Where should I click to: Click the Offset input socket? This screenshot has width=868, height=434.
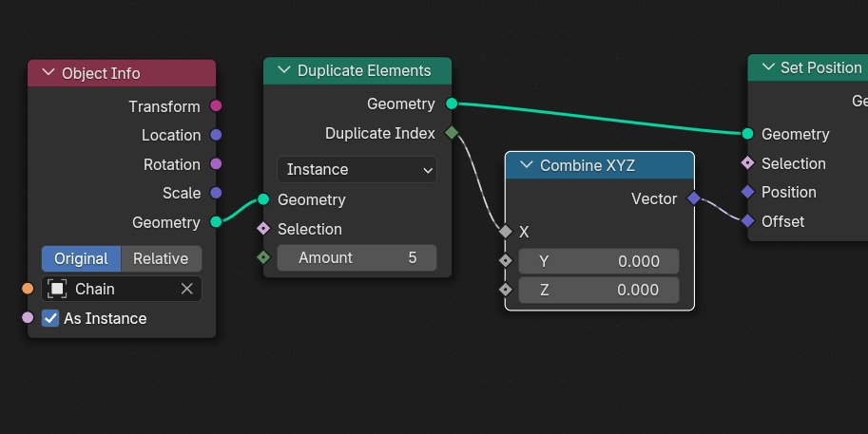click(x=747, y=220)
